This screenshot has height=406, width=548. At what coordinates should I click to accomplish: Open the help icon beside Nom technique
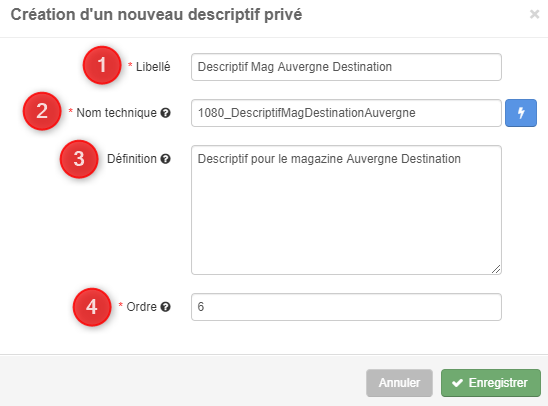(165, 113)
